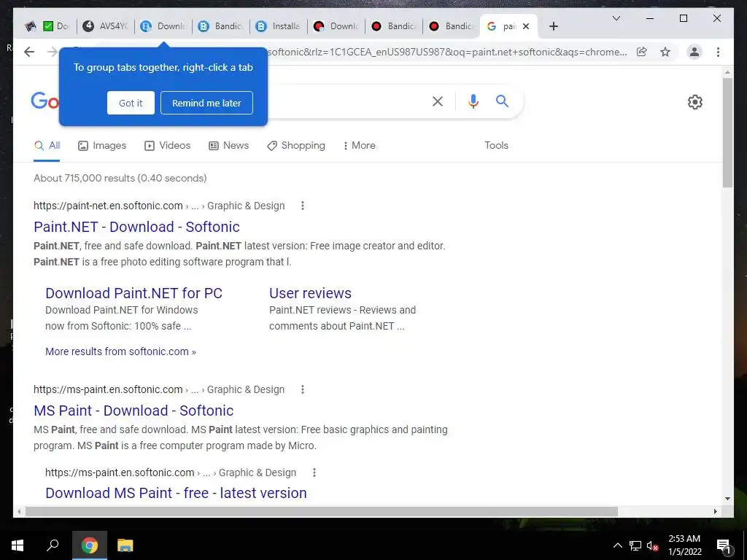Click the vertical scrollbar thumb

(727, 133)
